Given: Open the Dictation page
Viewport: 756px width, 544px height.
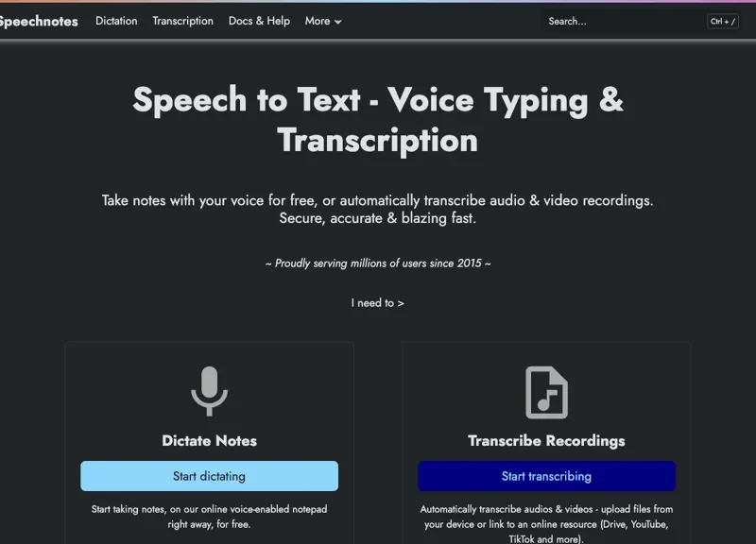Looking at the screenshot, I should 116,21.
